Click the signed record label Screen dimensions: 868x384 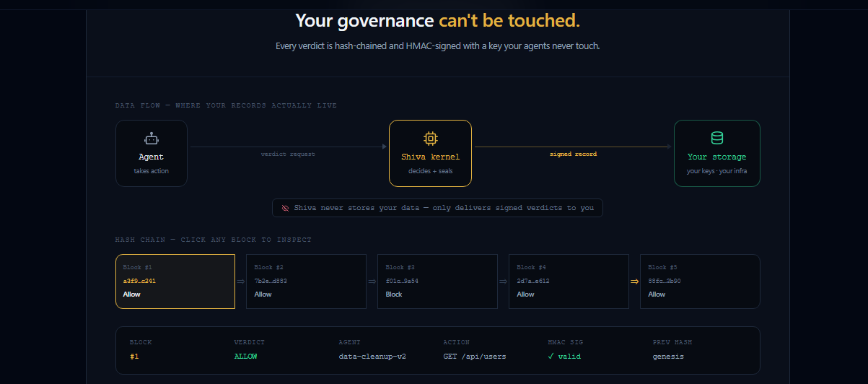tap(573, 154)
